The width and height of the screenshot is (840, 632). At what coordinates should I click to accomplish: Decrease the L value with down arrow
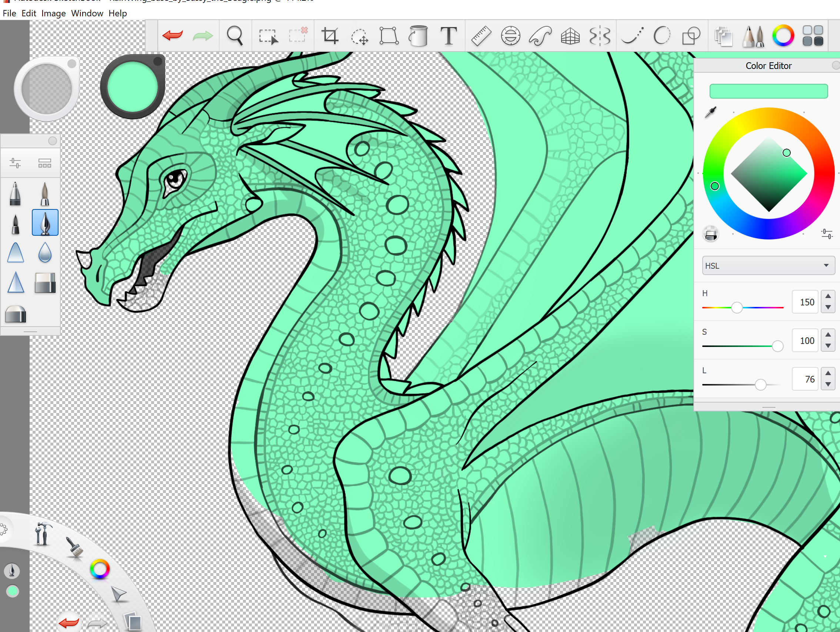click(828, 385)
